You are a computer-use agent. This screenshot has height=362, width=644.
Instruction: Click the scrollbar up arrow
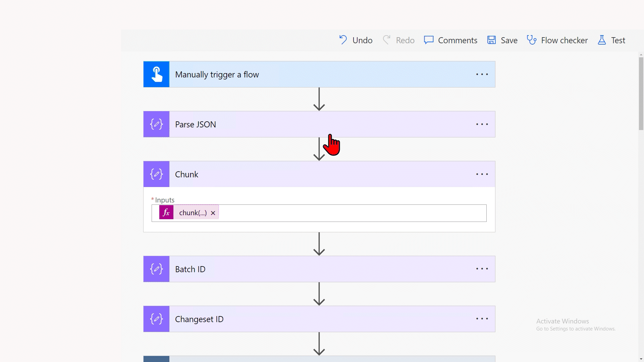coord(641,54)
